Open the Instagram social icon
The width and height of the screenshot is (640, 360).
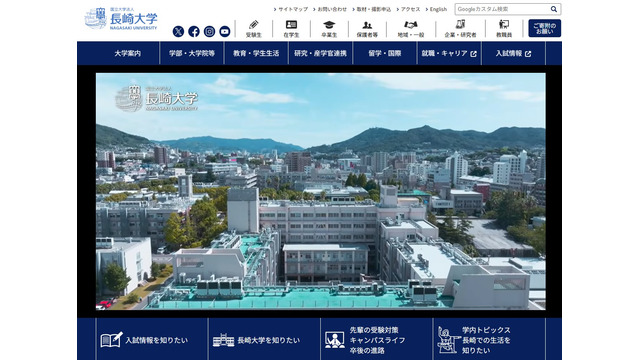click(209, 31)
